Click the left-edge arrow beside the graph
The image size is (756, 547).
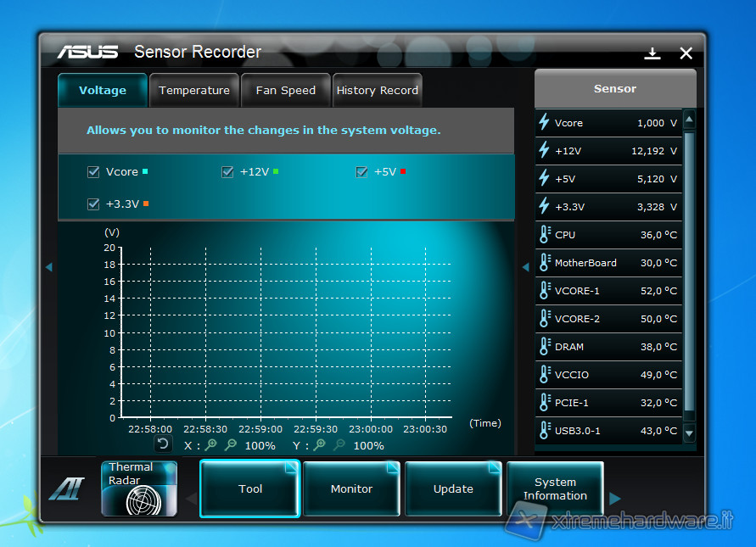pyautogui.click(x=48, y=267)
